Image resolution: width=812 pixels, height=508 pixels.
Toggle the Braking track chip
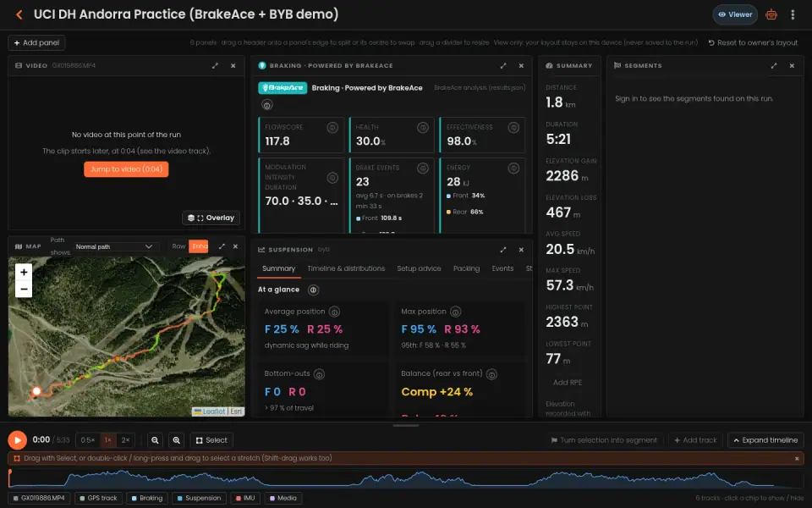(147, 498)
